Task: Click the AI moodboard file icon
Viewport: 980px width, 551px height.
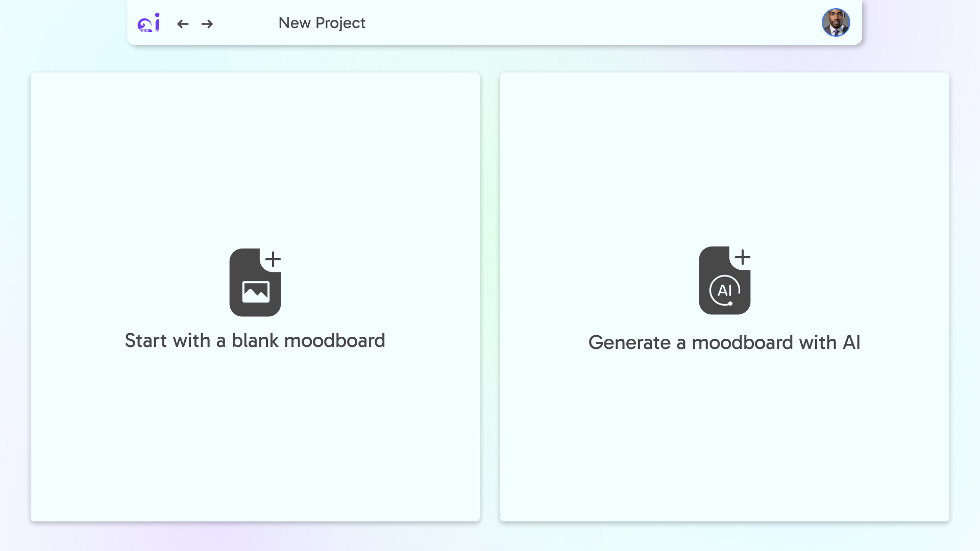Action: point(725,281)
